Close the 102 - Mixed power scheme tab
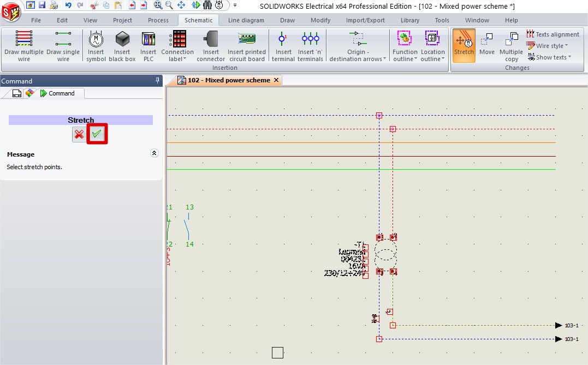 276,80
